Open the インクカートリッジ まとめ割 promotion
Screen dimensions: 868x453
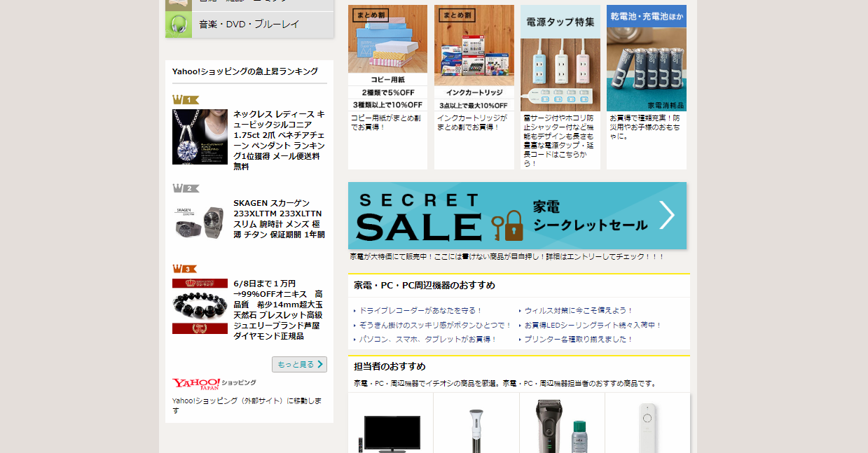(x=474, y=57)
